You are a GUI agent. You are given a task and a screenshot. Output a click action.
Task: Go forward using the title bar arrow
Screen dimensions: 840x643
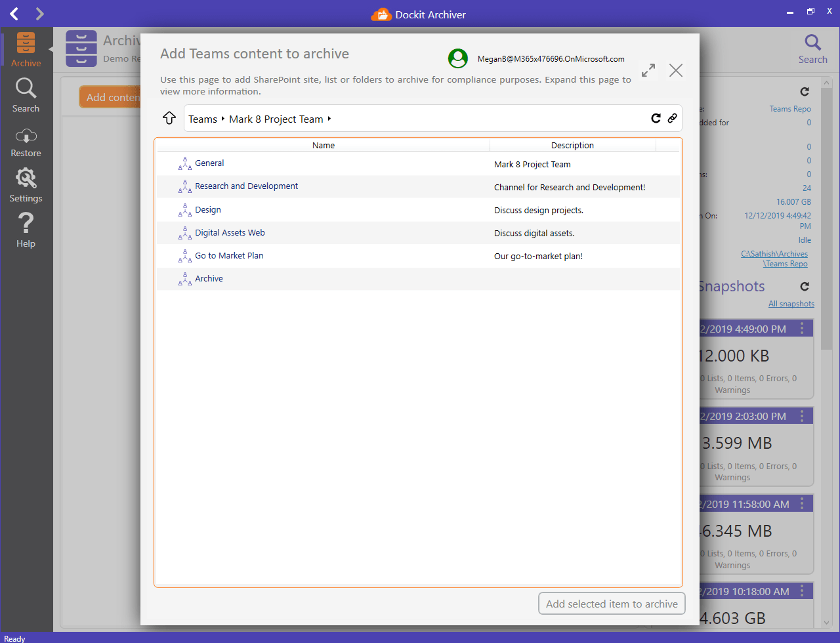pyautogui.click(x=39, y=14)
